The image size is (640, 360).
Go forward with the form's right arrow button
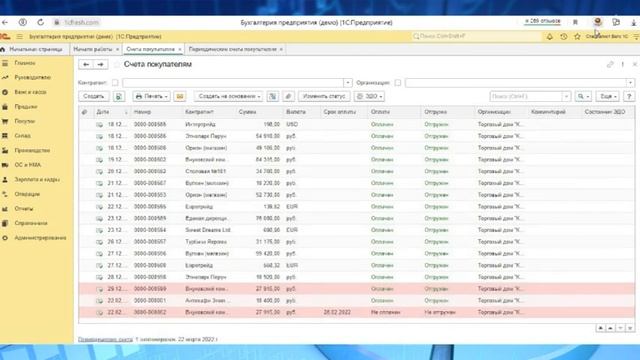(100, 64)
